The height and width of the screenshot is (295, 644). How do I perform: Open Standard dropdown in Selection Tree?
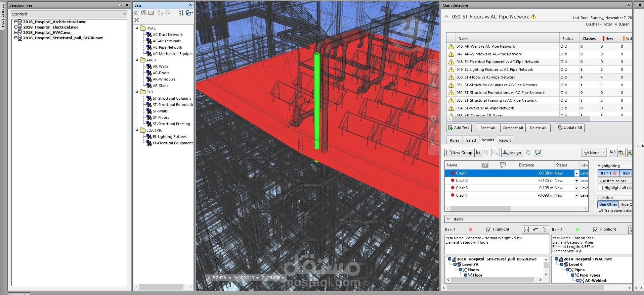coord(69,14)
